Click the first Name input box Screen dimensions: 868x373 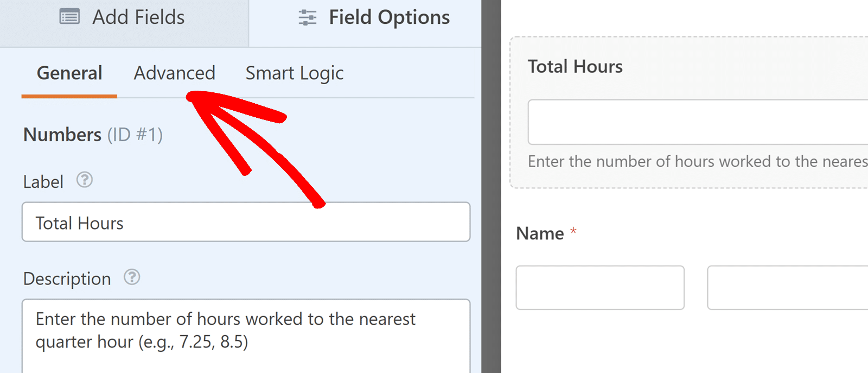600,288
